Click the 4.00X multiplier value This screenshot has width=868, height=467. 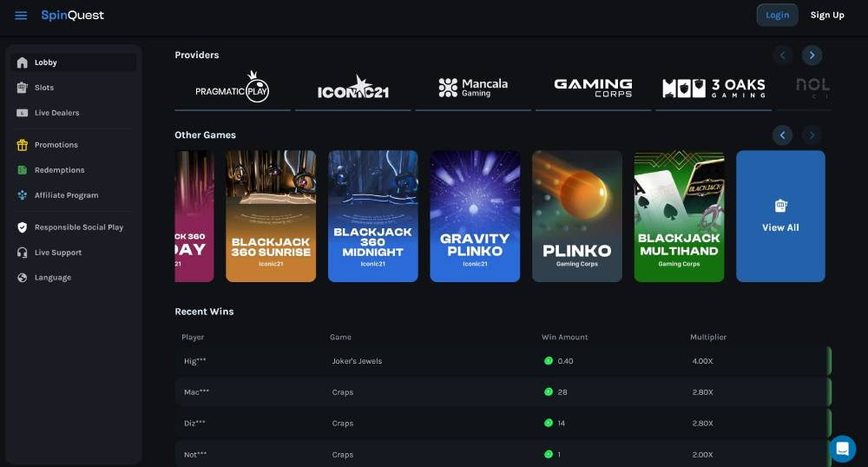[x=702, y=361]
